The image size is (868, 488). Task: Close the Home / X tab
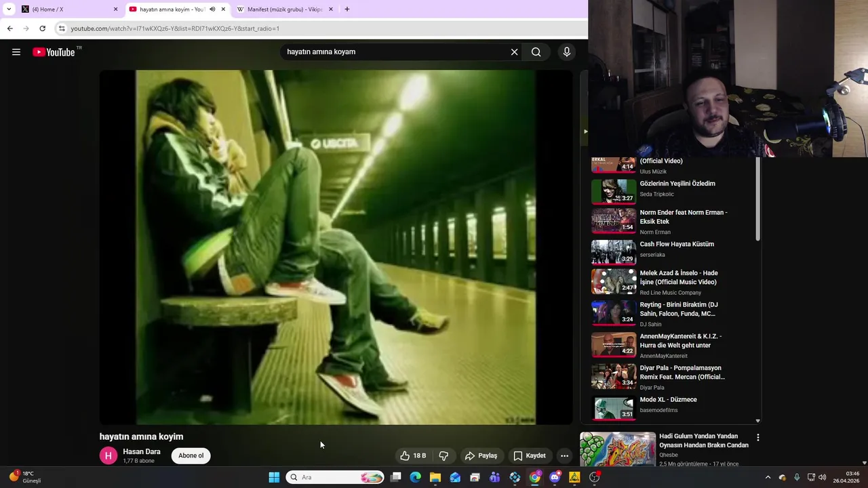click(115, 9)
